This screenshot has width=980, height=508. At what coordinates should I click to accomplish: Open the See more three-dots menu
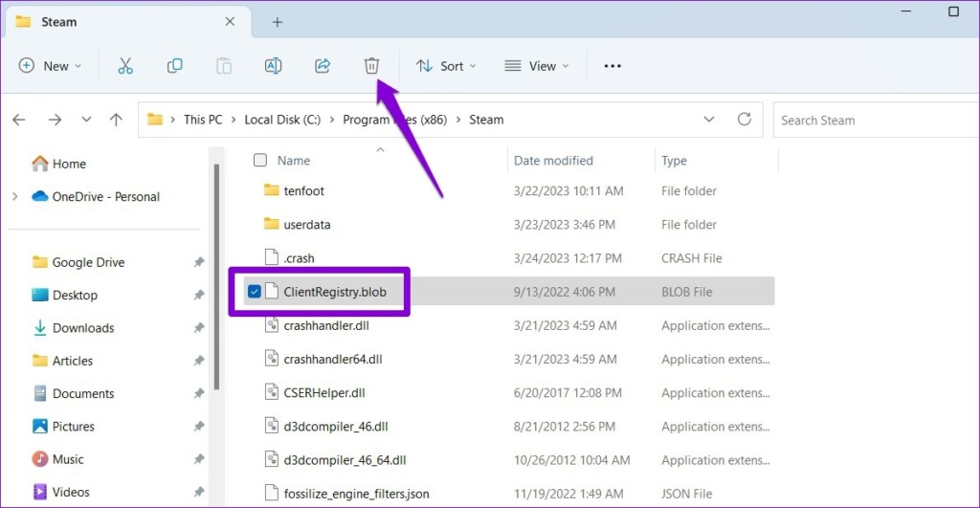[612, 66]
